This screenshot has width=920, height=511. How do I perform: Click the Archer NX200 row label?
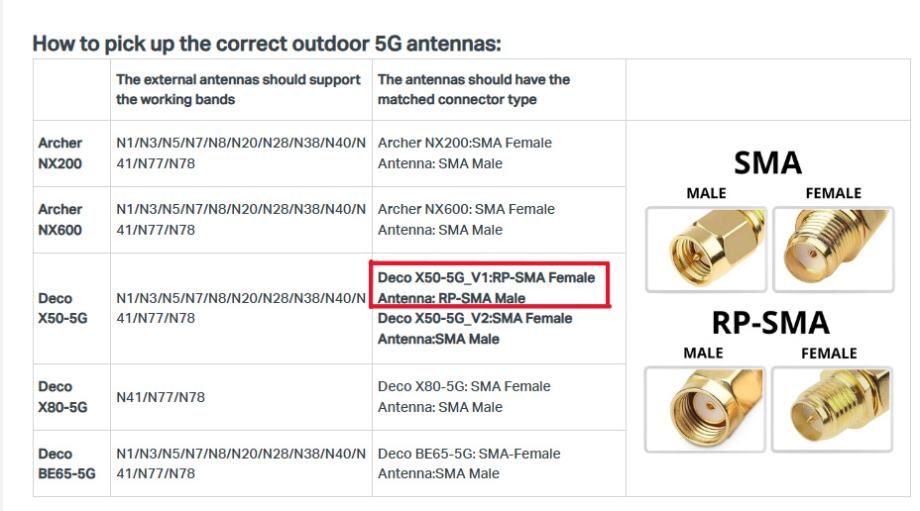click(x=60, y=153)
